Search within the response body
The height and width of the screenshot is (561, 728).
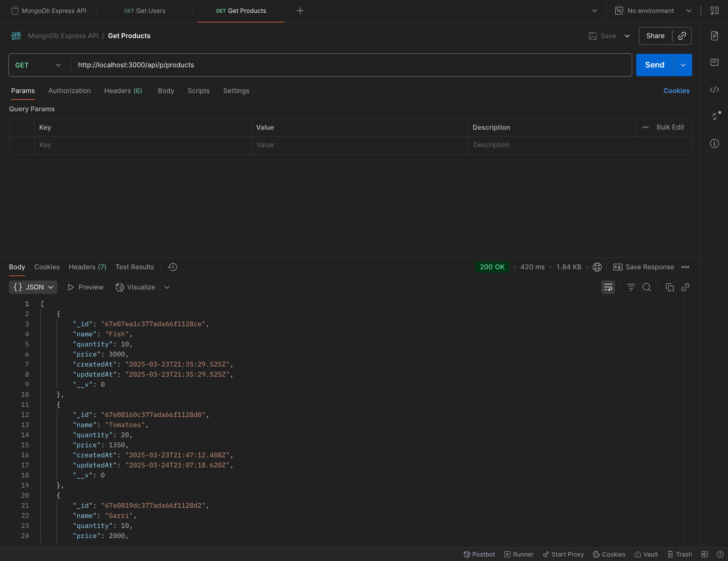[647, 287]
